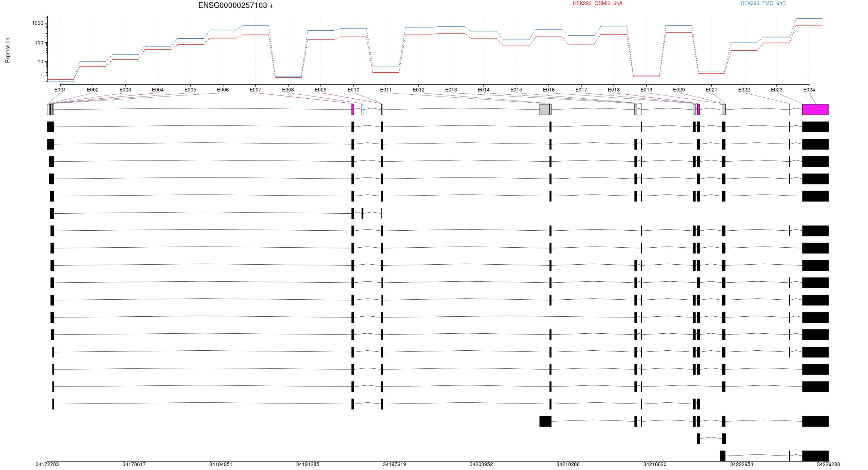The image size is (868, 470).
Task: Click genomic coordinate 34172283
Action: (x=47, y=464)
